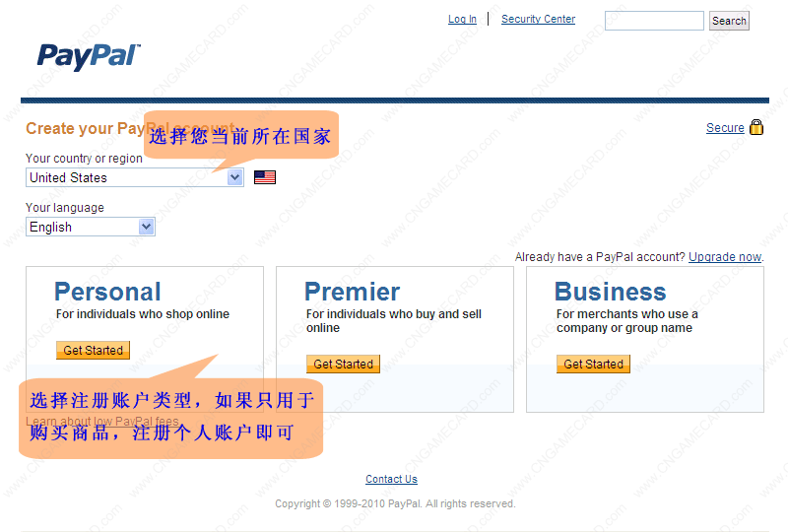This screenshot has width=788, height=532.
Task: Open the Contact Us link
Action: click(391, 479)
